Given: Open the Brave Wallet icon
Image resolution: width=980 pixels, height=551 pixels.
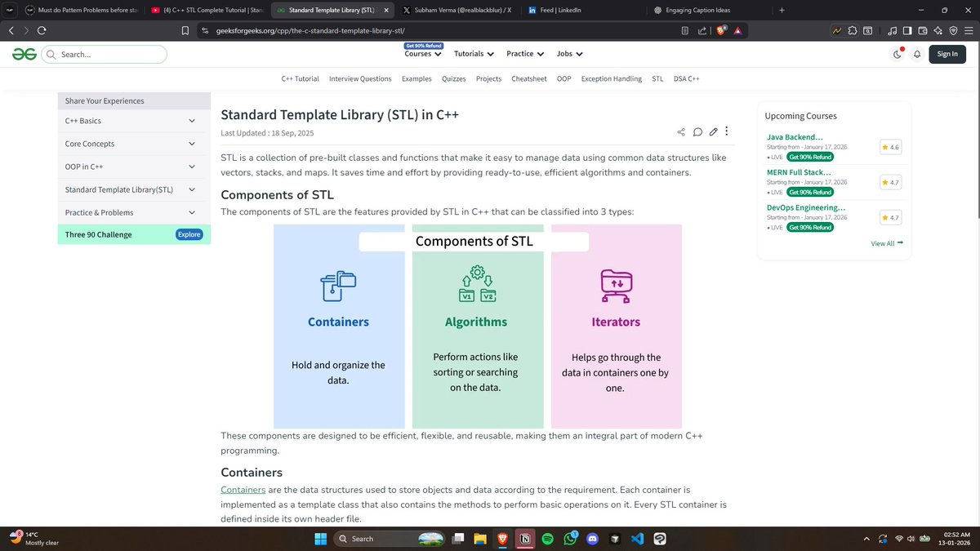Looking at the screenshot, I should tap(923, 30).
